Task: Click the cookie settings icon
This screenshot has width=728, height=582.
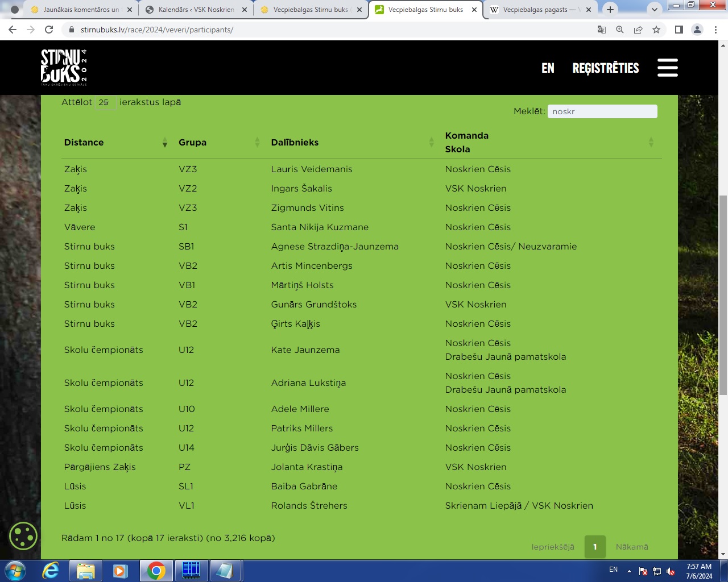Action: point(23,536)
